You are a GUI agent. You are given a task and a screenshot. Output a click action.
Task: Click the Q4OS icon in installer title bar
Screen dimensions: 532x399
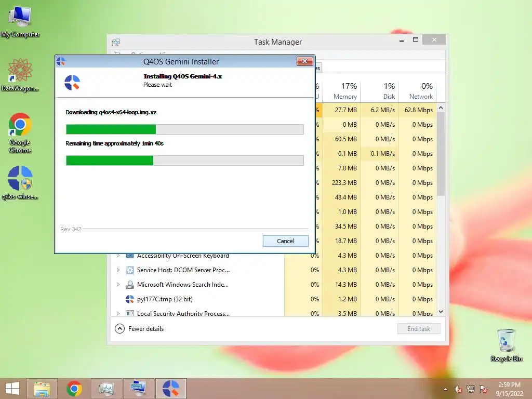point(61,61)
